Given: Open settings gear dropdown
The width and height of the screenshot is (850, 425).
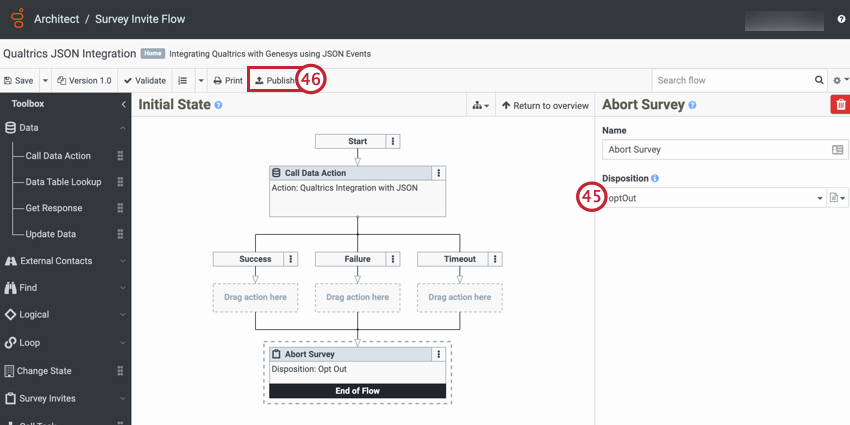Looking at the screenshot, I should [839, 80].
